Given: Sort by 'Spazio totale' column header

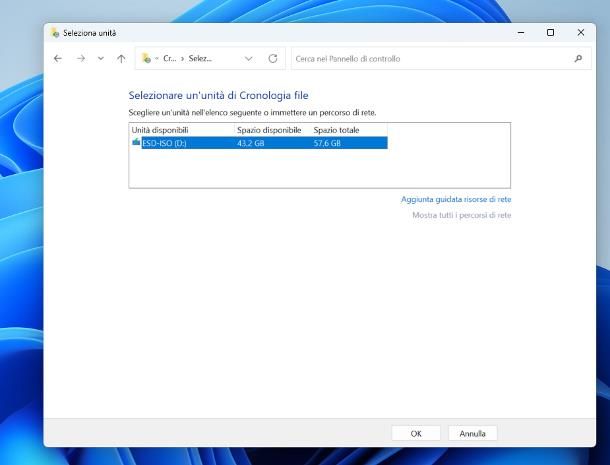Looking at the screenshot, I should pyautogui.click(x=336, y=130).
